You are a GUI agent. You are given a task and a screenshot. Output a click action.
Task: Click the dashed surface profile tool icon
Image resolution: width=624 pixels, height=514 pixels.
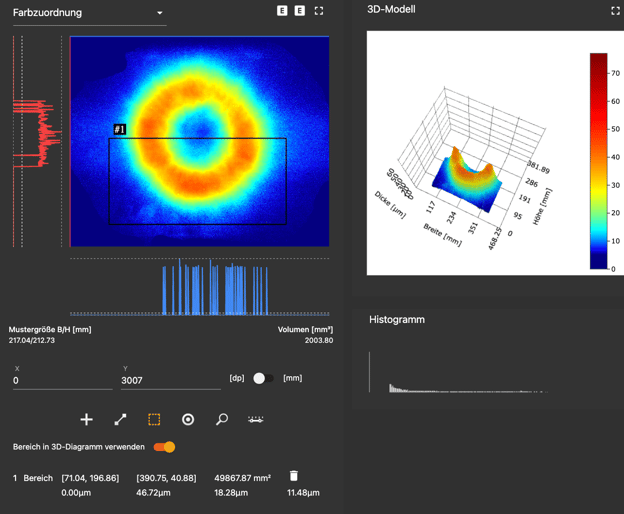[x=256, y=419]
